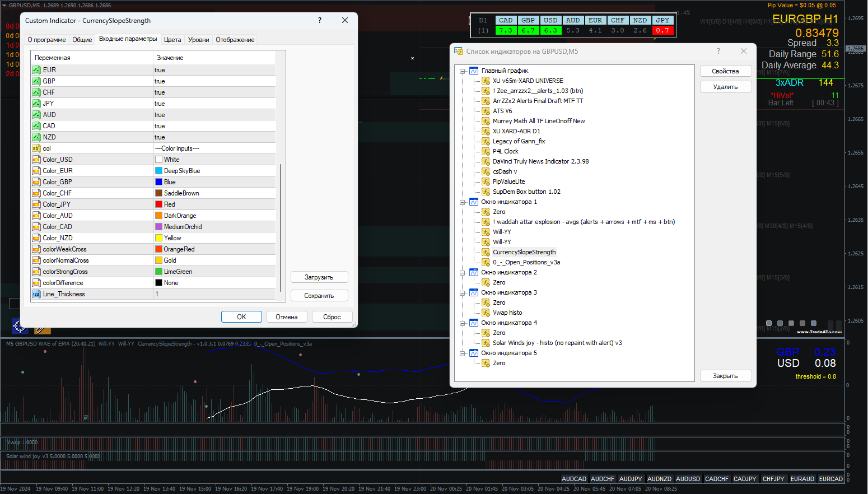This screenshot has height=494, width=868.
Task: Toggle the CAD parameter true value
Action: pos(160,126)
